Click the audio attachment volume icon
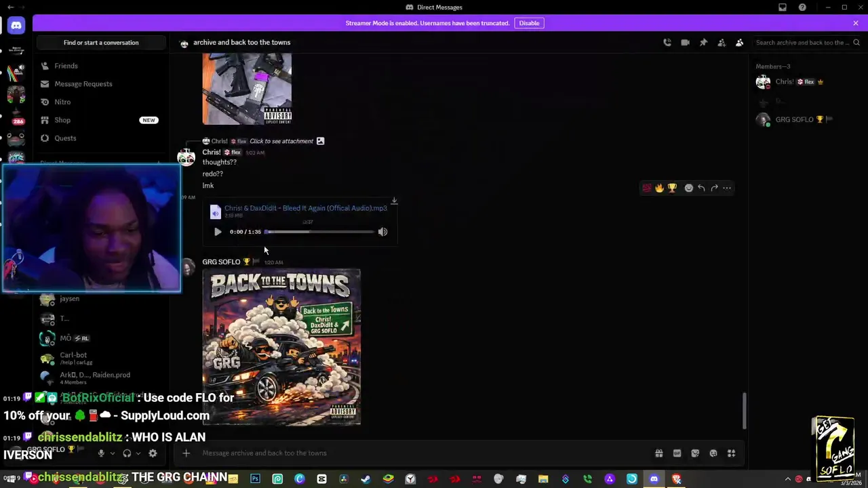This screenshot has height=488, width=868. pos(382,232)
